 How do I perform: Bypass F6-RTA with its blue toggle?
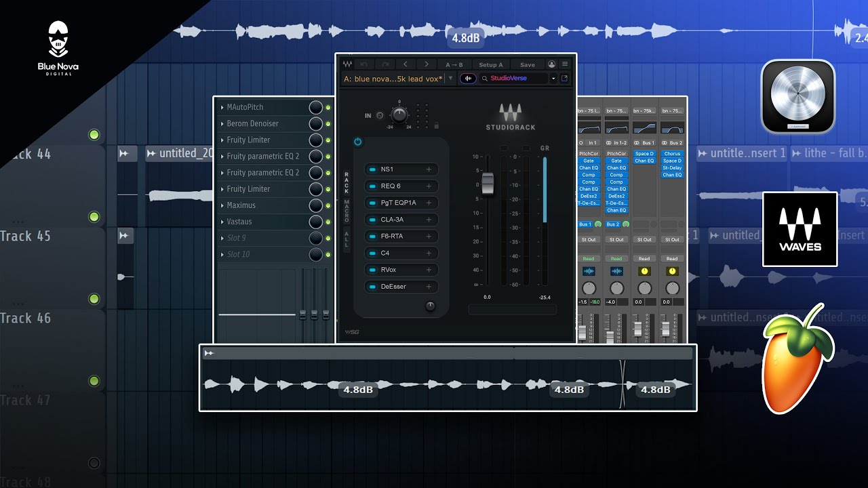pos(372,237)
